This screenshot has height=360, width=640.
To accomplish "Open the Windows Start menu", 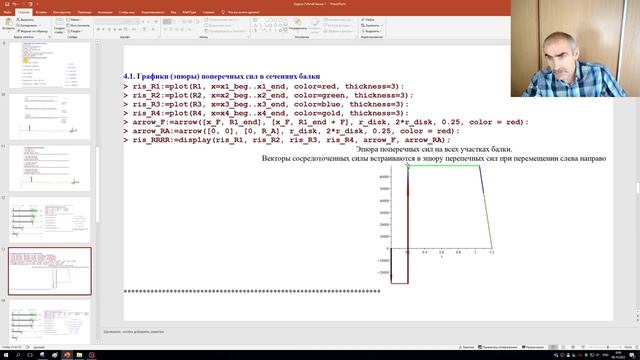I will 6,355.
